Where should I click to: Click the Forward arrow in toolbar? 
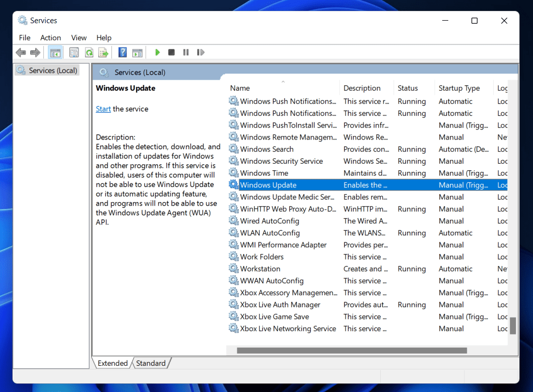point(35,52)
